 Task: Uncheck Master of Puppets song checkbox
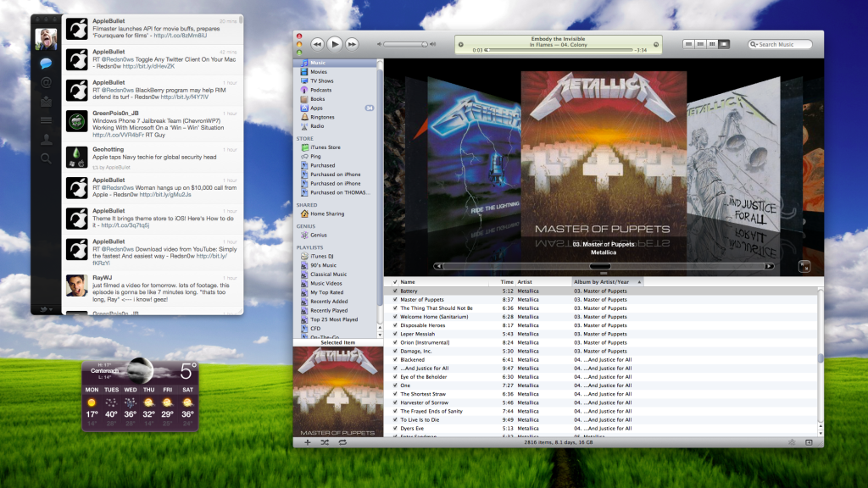(395, 299)
